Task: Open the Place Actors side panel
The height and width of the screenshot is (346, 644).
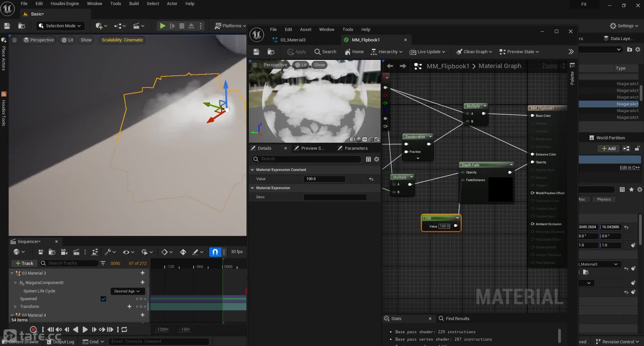Action: coord(4,54)
